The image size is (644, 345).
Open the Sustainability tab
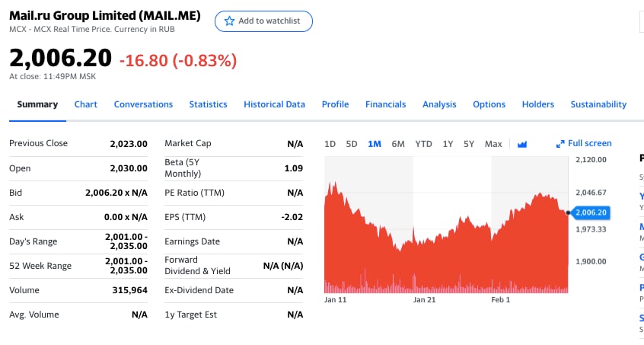(x=598, y=104)
